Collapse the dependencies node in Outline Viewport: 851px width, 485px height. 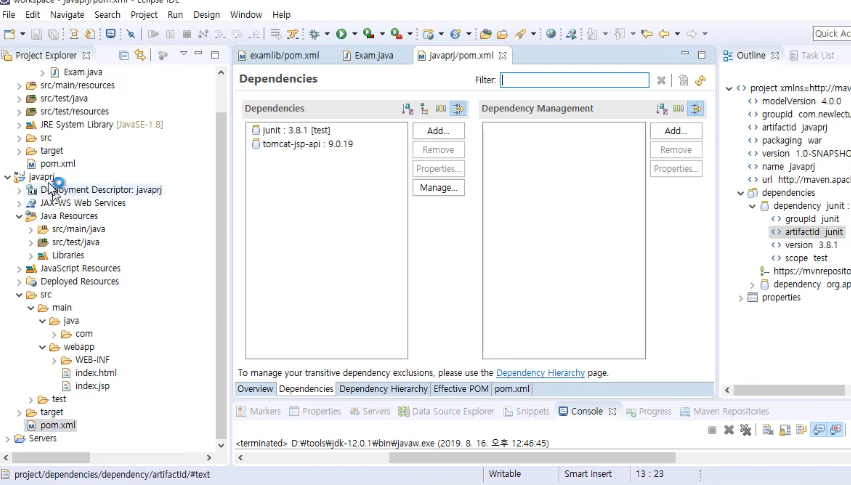[740, 193]
